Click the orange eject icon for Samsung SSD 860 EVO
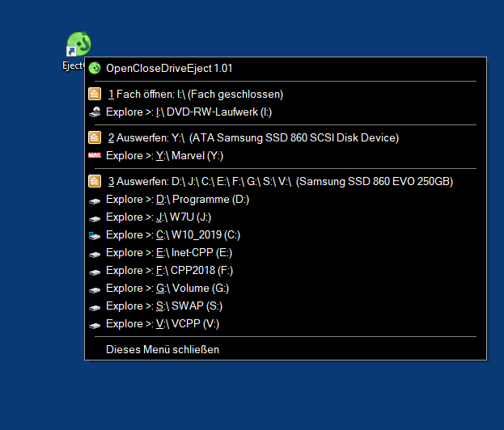Viewport: 504px width, 430px height. (95, 181)
